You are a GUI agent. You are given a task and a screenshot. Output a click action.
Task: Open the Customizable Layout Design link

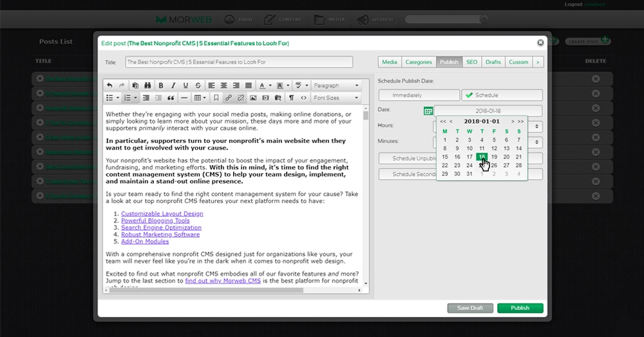pos(162,214)
